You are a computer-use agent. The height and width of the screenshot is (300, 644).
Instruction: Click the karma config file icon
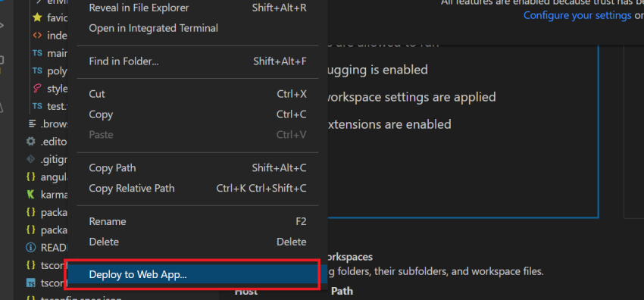click(30, 194)
